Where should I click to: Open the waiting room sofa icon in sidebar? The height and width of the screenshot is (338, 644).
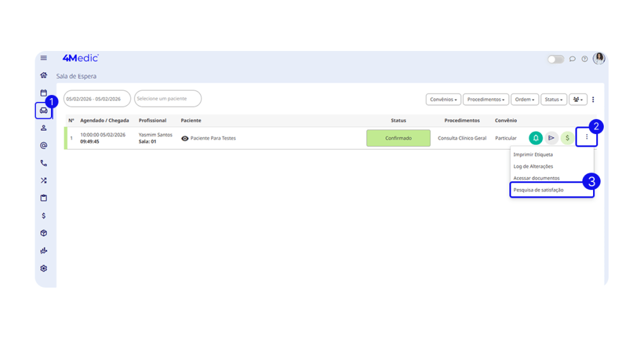(x=43, y=110)
